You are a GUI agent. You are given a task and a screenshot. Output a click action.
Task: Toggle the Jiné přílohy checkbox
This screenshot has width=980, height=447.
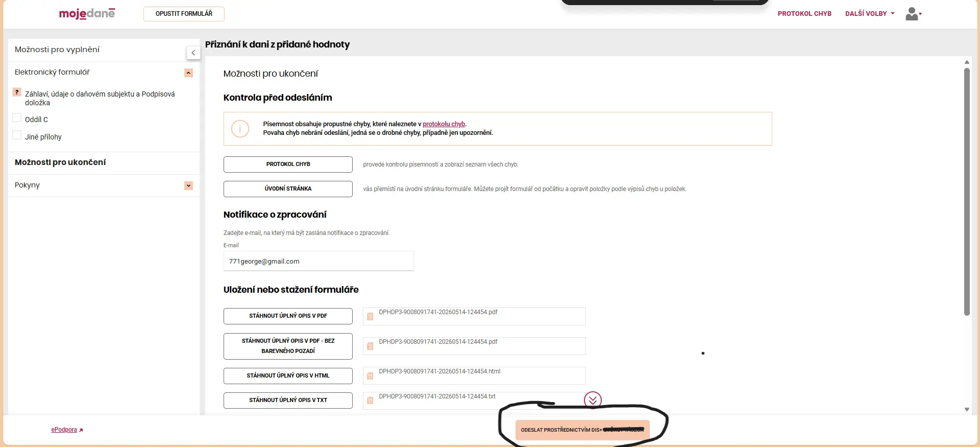point(17,135)
